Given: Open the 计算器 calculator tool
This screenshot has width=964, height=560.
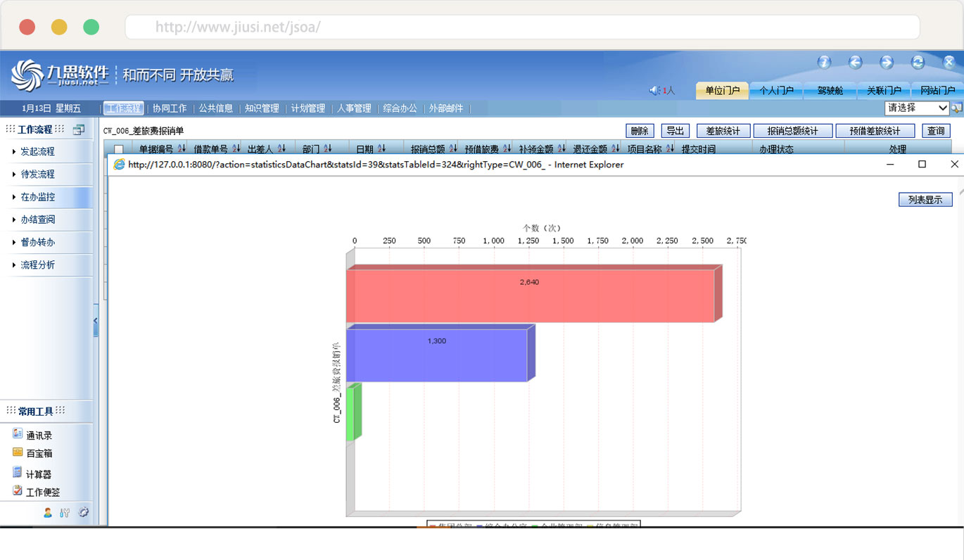Looking at the screenshot, I should tap(38, 474).
